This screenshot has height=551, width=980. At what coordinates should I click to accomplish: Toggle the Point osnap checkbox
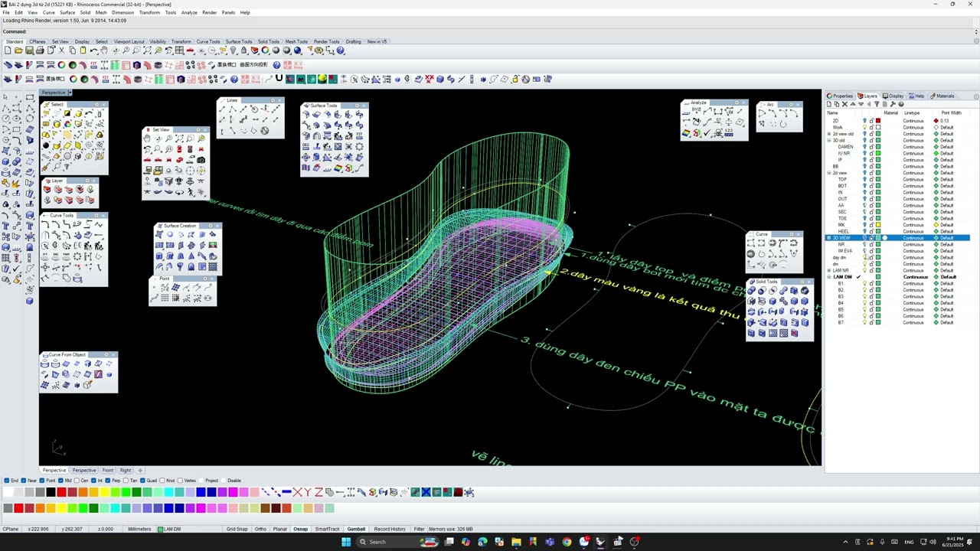pyautogui.click(x=43, y=481)
